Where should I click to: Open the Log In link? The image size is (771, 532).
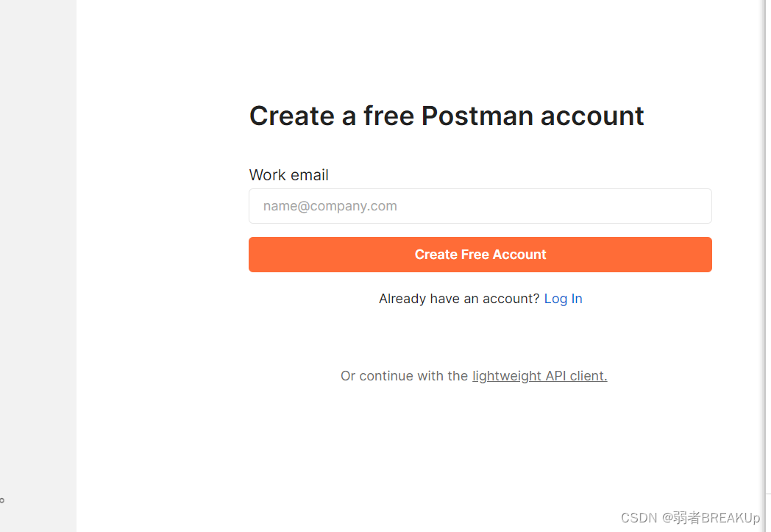pos(563,299)
